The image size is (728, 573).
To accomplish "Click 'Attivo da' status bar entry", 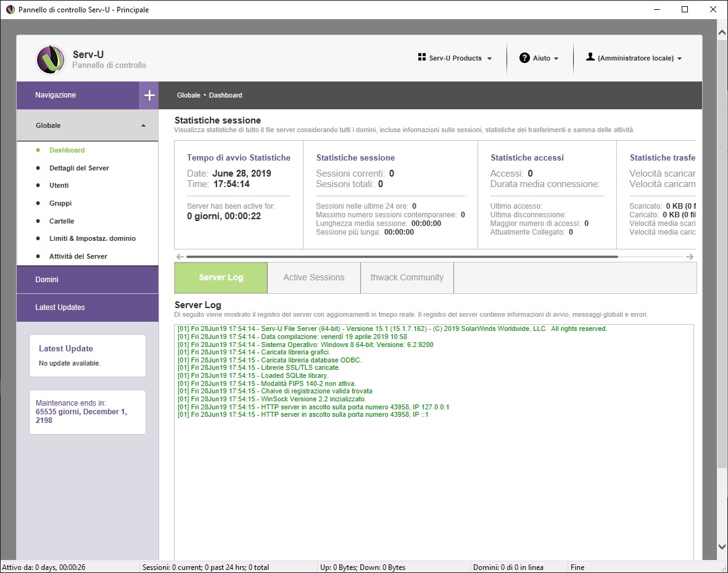I will coord(44,567).
